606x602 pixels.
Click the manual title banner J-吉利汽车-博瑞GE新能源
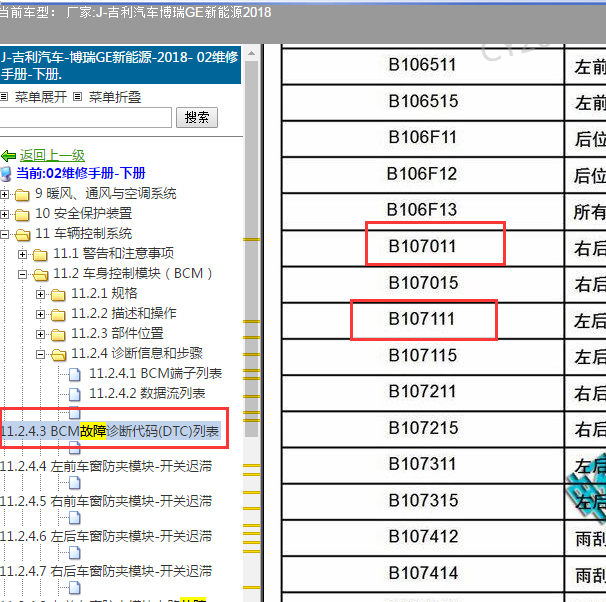coord(120,65)
